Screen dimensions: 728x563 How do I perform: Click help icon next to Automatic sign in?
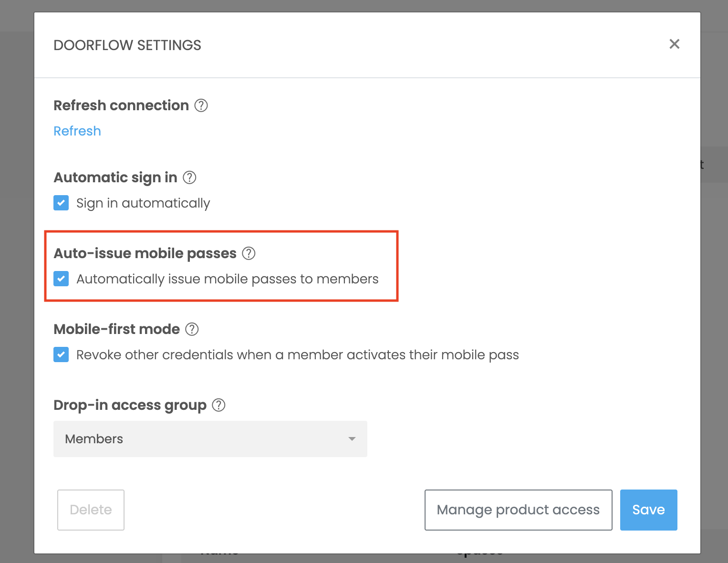[x=190, y=177]
